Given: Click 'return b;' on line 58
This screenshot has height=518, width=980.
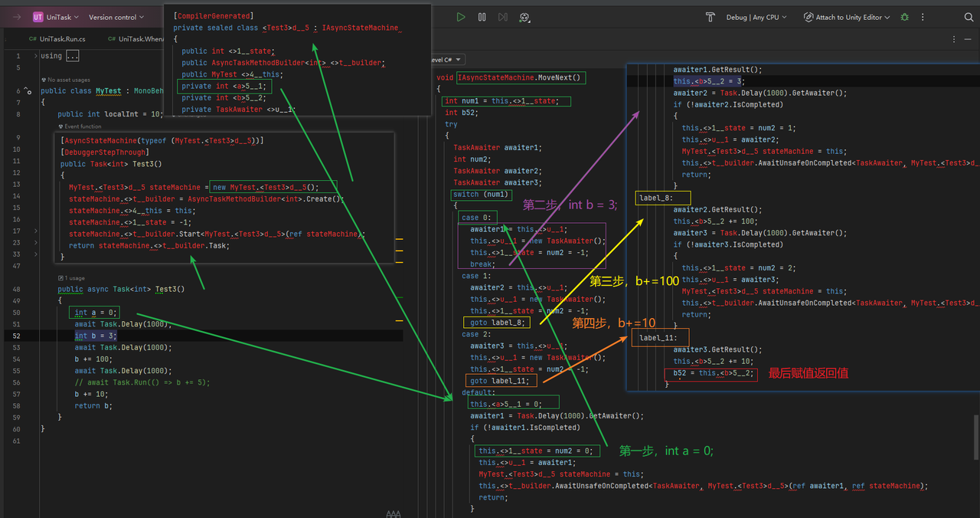Looking at the screenshot, I should (x=92, y=405).
